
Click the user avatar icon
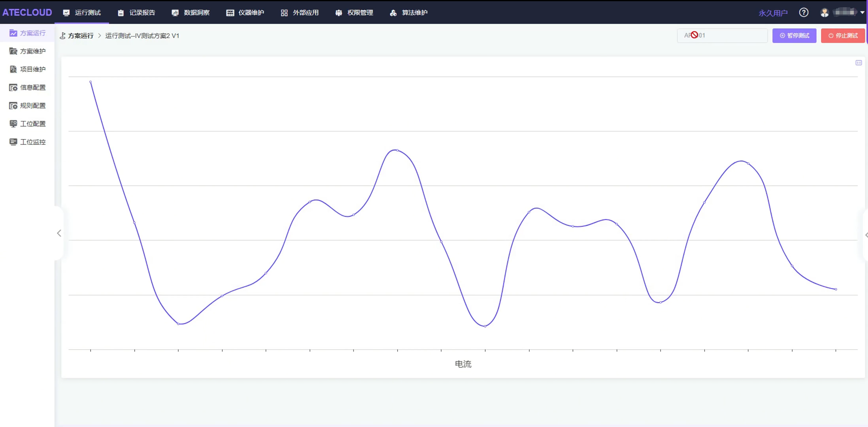[x=824, y=12]
